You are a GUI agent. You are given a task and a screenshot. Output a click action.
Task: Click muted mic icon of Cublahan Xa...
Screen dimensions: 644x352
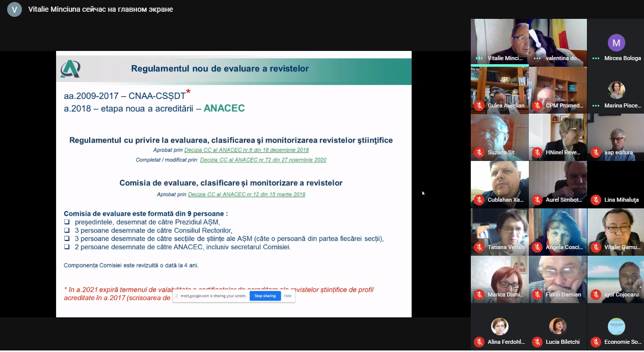[x=479, y=200]
